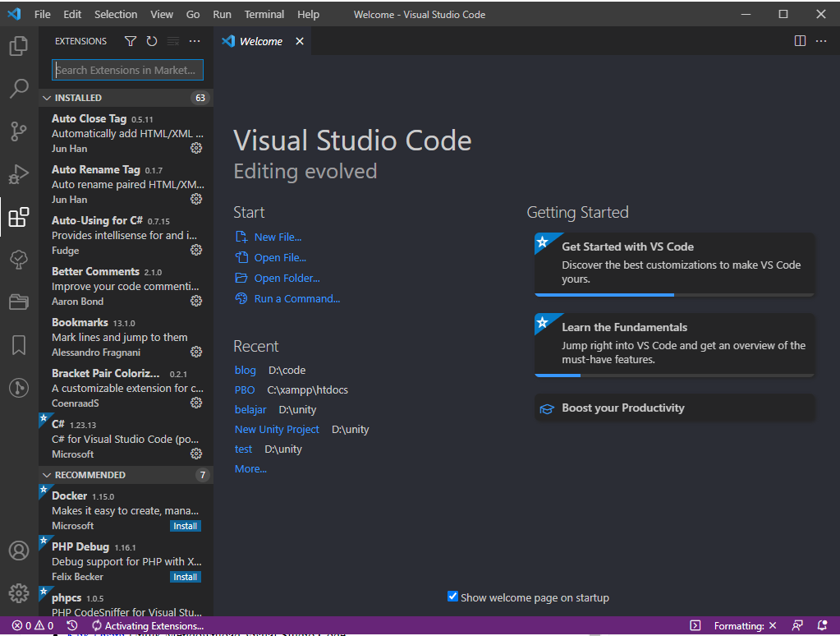The image size is (840, 636).
Task: Open the Manage gear icon at bottom left
Action: coord(19,593)
